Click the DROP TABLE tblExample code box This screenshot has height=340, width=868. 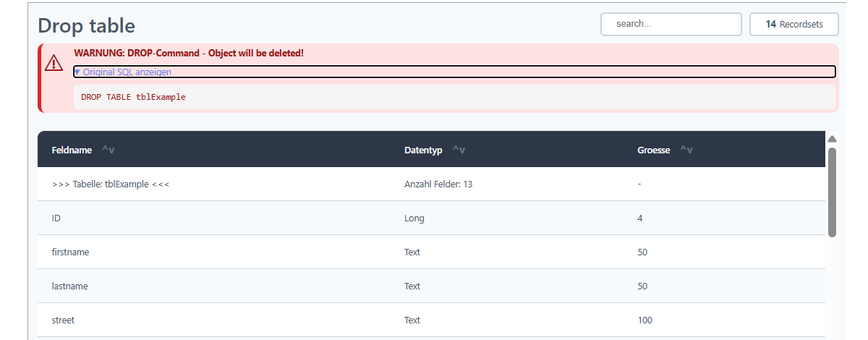pos(454,97)
